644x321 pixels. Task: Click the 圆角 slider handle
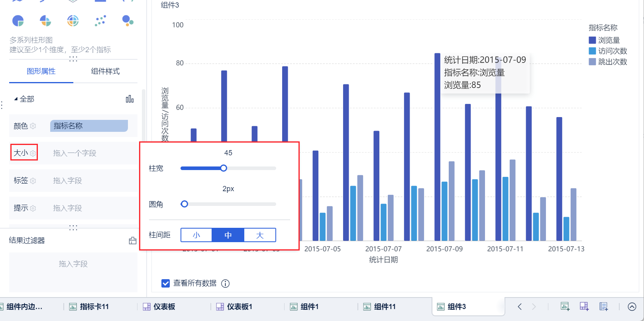184,204
